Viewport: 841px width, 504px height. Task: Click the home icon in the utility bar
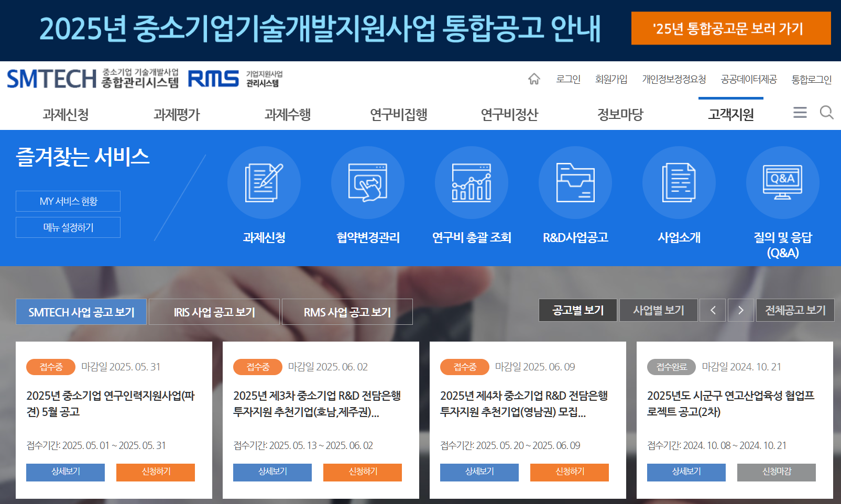pyautogui.click(x=534, y=79)
